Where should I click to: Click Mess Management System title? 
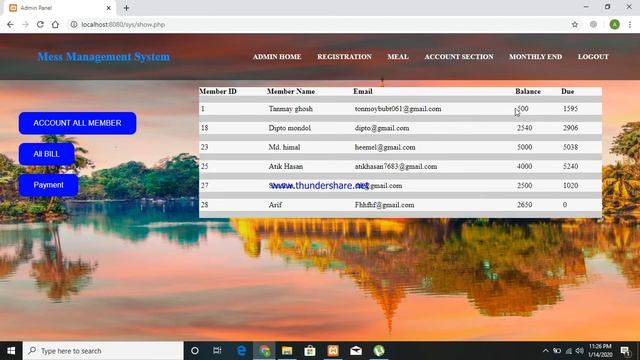(x=104, y=57)
